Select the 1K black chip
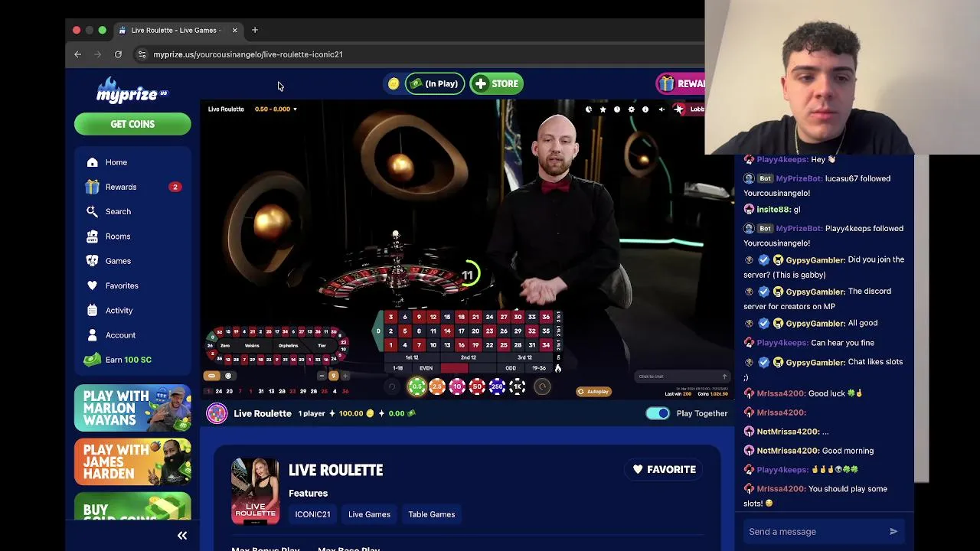 coord(518,386)
